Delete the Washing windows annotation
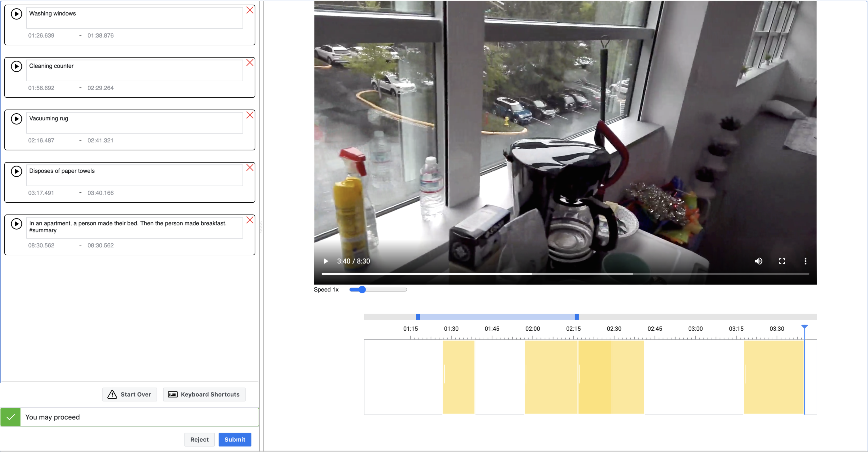This screenshot has height=453, width=868. coord(250,10)
